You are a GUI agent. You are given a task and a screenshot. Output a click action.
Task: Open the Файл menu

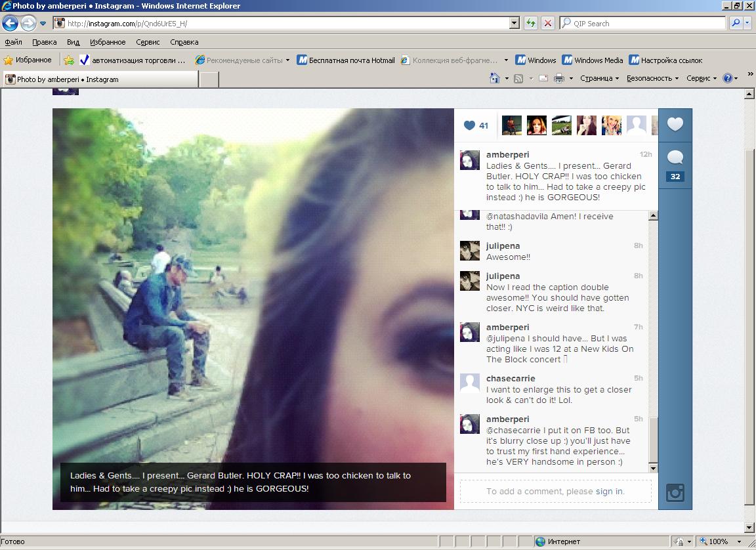13,42
